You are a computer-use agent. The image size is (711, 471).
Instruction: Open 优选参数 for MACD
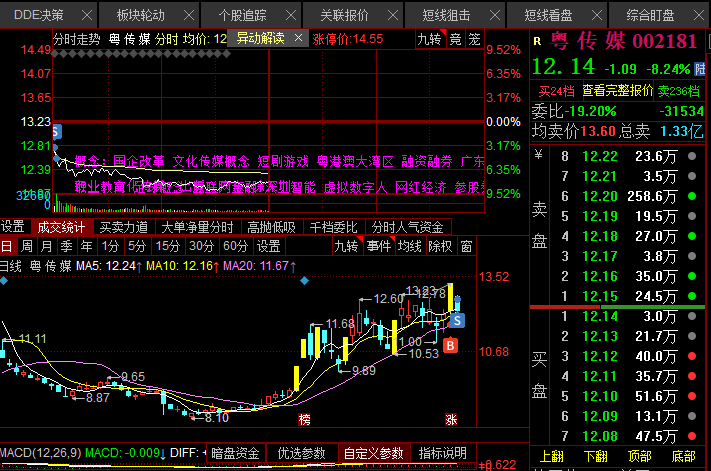coord(302,453)
